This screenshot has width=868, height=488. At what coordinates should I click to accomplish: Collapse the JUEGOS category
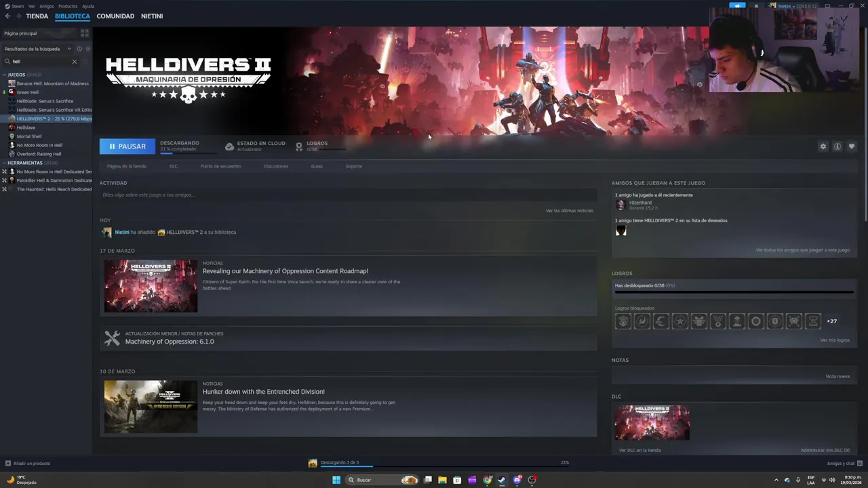pyautogui.click(x=5, y=75)
